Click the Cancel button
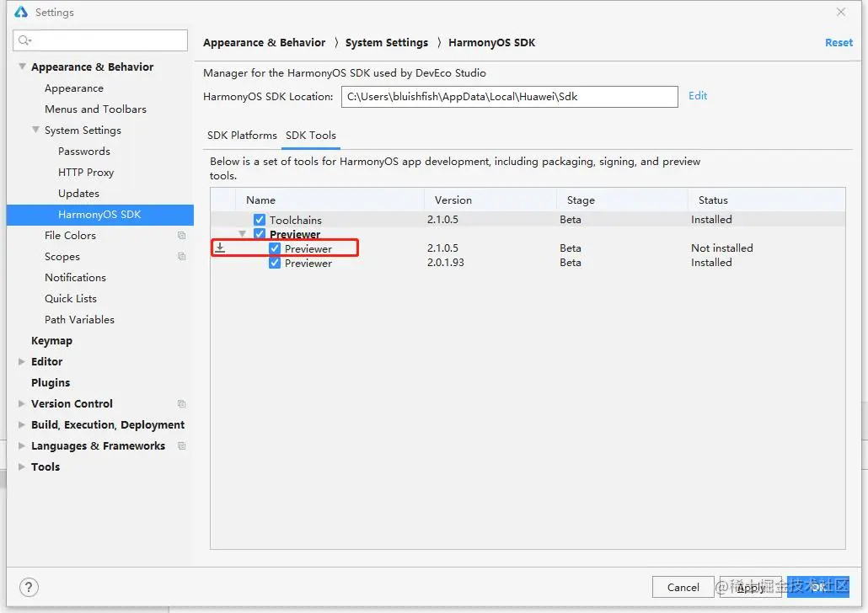The image size is (868, 613). click(x=683, y=587)
